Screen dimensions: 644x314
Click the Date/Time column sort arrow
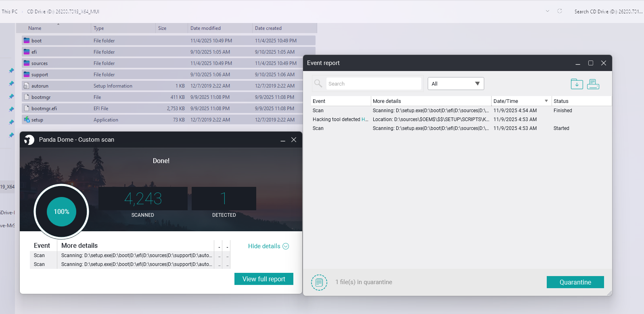(546, 101)
